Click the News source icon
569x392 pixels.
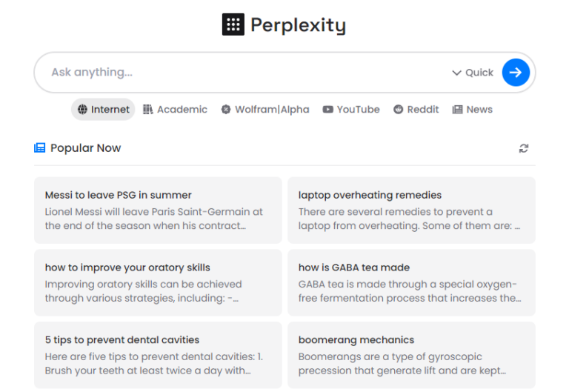458,110
